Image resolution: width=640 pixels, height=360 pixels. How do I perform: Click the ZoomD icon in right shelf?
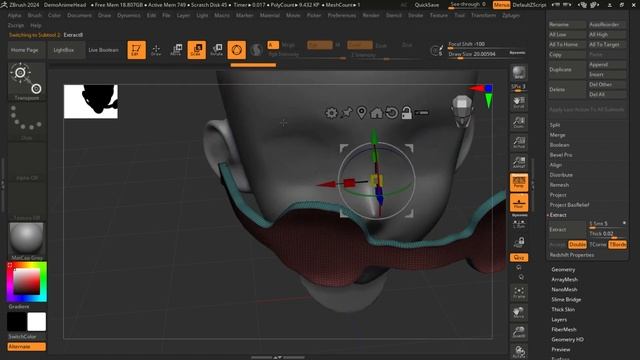click(x=519, y=332)
